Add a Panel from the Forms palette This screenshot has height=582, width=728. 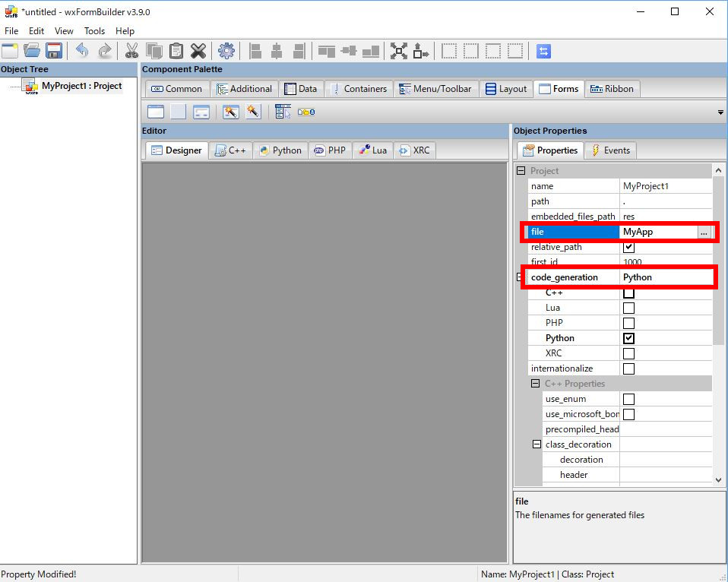point(179,112)
